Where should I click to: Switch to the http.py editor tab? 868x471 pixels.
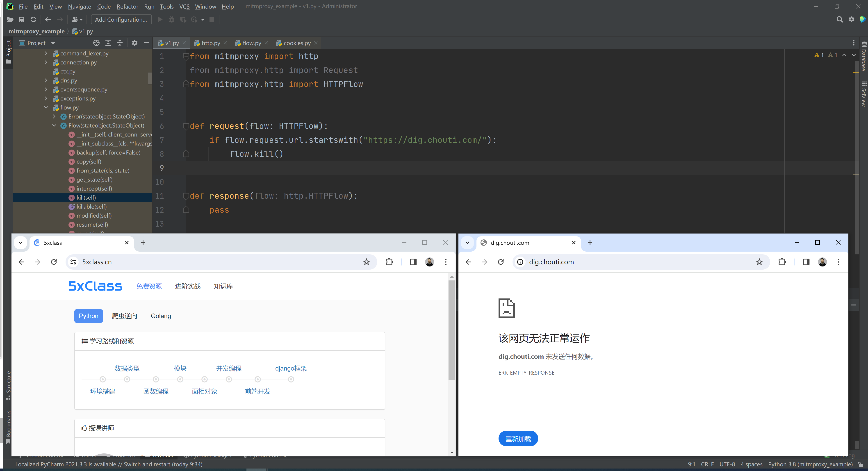click(211, 43)
